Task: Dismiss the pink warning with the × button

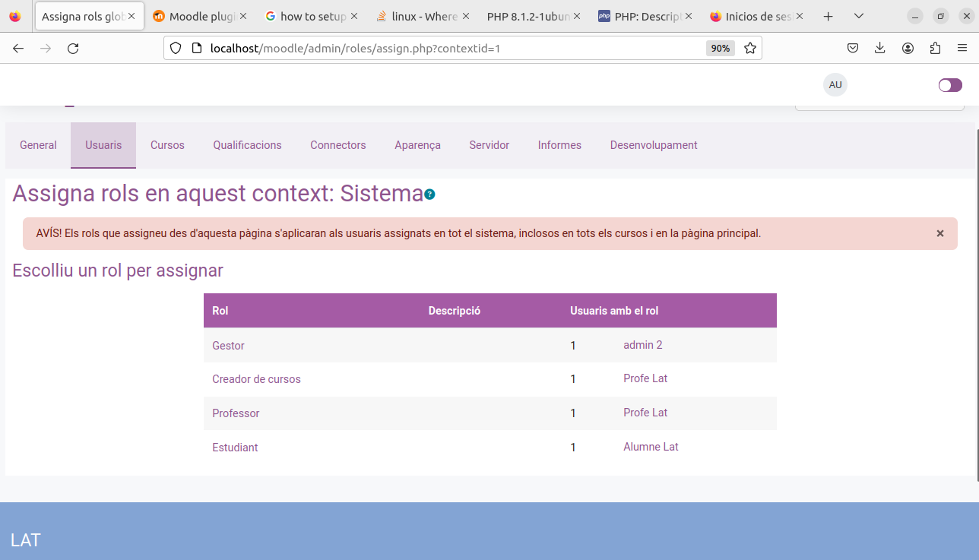Action: (939, 233)
